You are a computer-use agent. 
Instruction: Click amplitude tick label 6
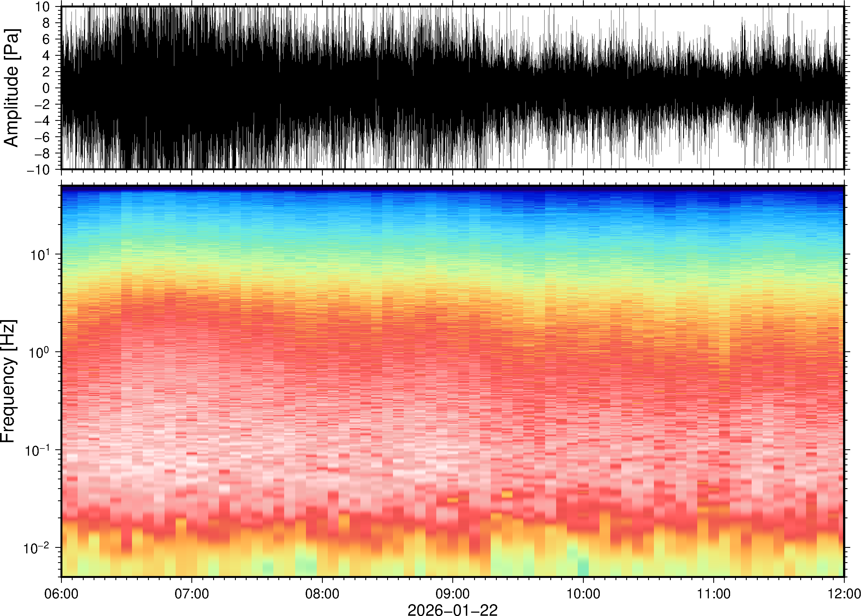(x=46, y=39)
